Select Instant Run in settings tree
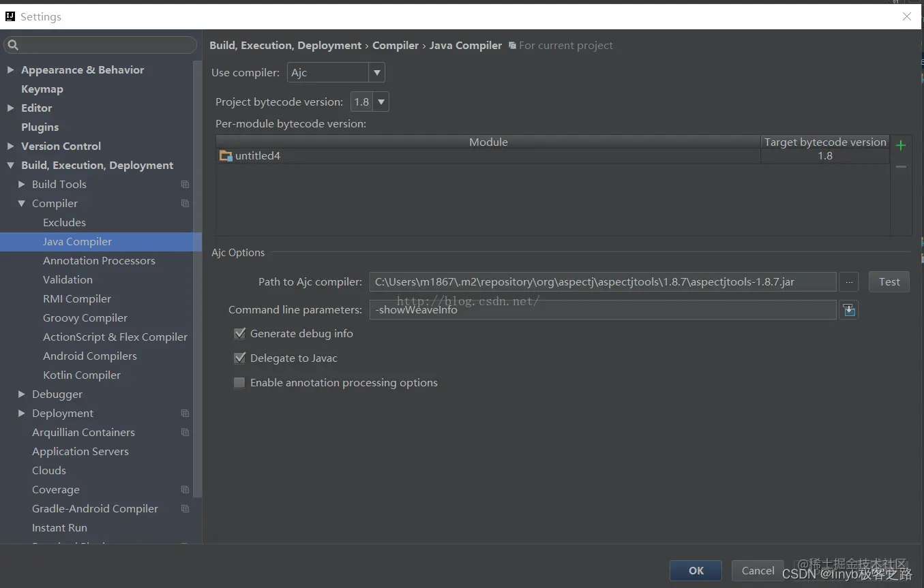This screenshot has width=924, height=588. [x=59, y=528]
